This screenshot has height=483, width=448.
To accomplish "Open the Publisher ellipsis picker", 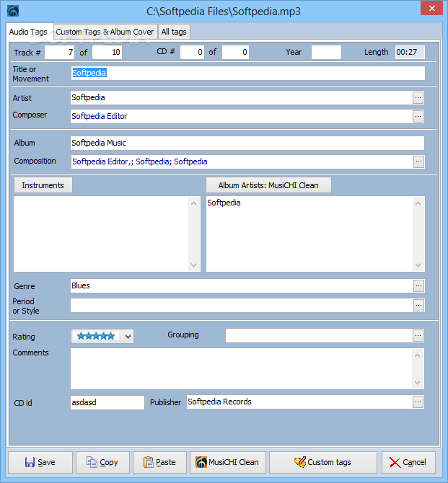I will (418, 402).
